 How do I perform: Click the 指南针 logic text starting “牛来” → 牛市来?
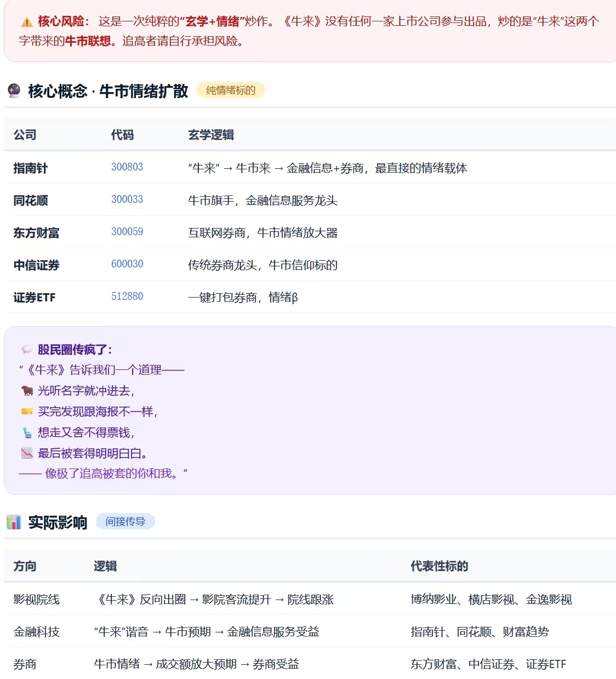coord(328,168)
